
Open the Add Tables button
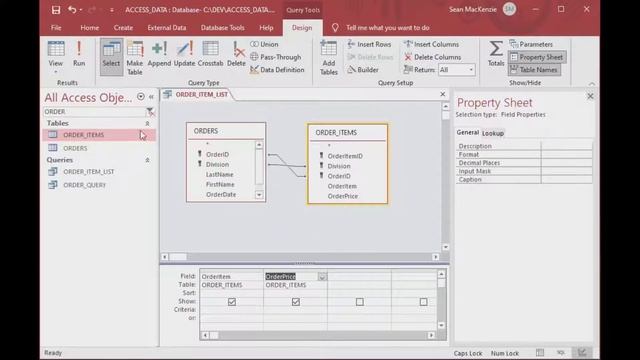coord(329,58)
